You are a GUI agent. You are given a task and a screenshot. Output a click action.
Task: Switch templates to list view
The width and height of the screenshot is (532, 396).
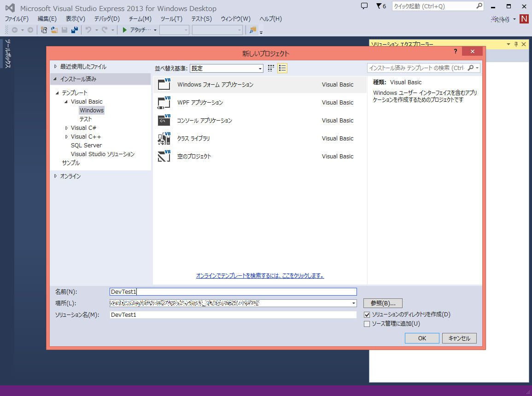[x=282, y=68]
